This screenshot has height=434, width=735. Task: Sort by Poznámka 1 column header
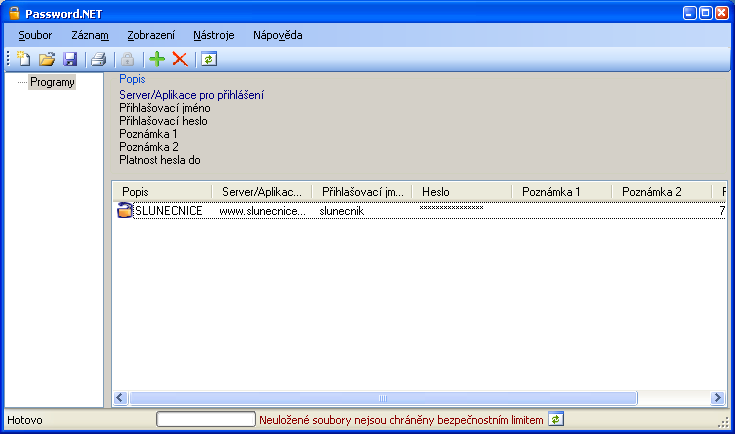(x=562, y=192)
